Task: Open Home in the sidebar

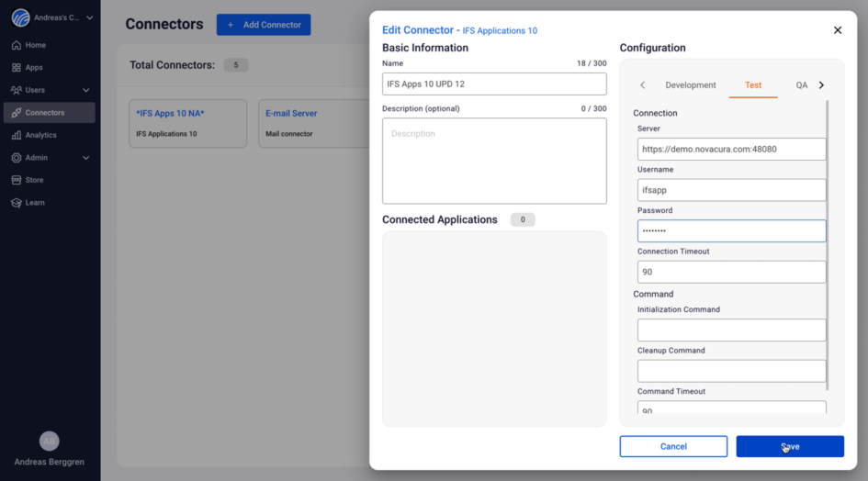Action: coord(36,45)
